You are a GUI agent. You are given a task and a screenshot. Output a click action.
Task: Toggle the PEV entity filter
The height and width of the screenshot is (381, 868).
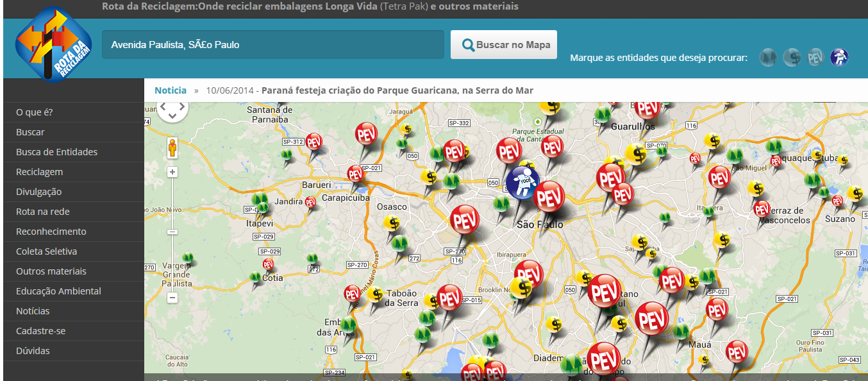(x=815, y=57)
